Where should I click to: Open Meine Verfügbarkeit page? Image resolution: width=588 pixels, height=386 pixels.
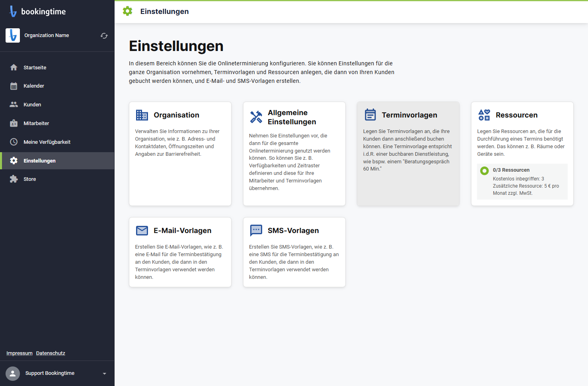tap(57, 142)
